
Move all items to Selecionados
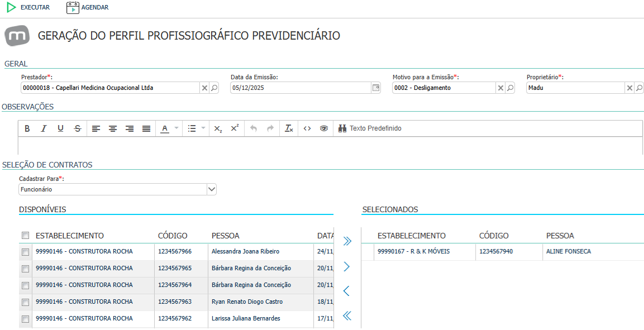pos(347,241)
